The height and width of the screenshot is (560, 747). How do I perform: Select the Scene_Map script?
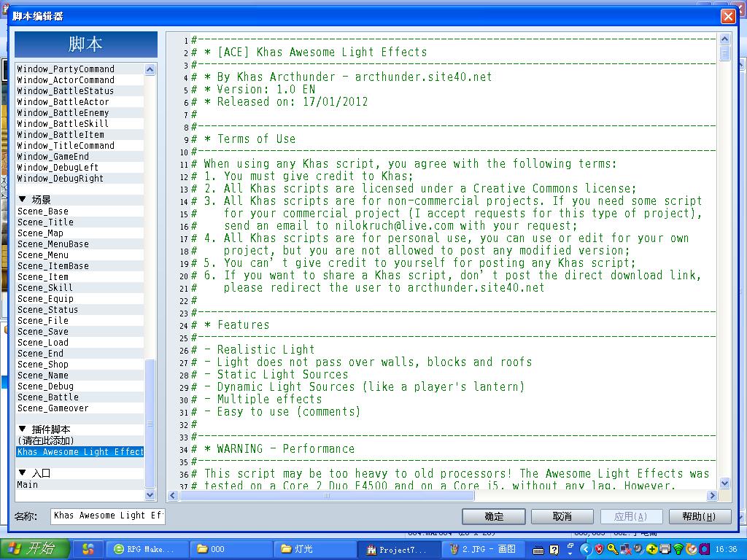coord(80,233)
